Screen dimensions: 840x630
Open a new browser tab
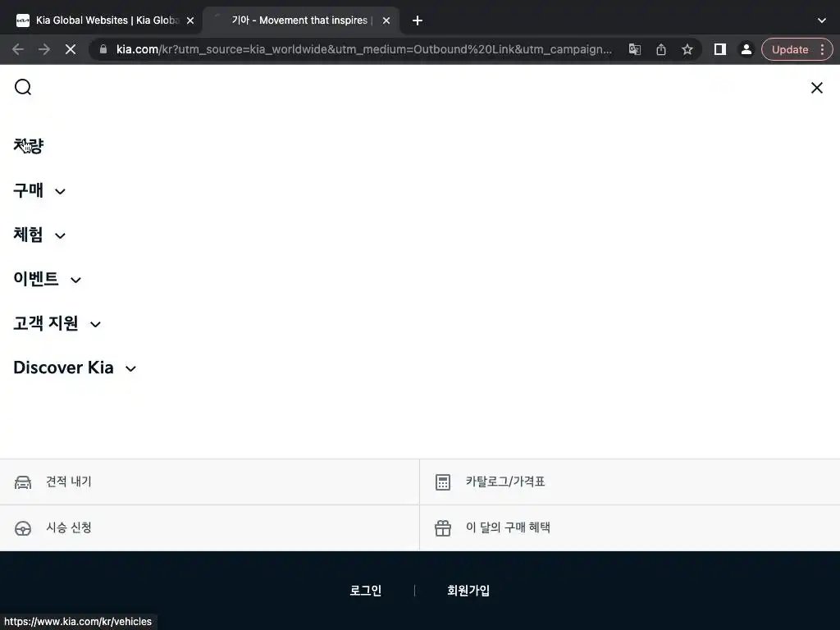point(418,21)
